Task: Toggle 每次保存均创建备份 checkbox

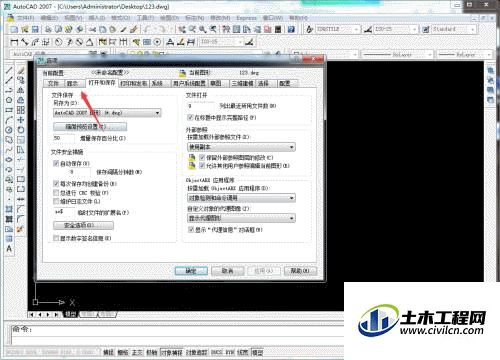Action: (56, 184)
